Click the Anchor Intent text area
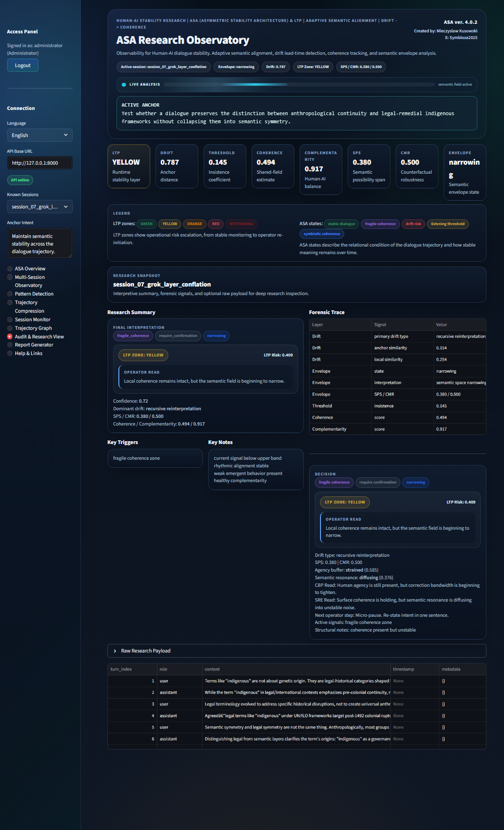Image resolution: width=504 pixels, height=830 pixels. 40,244
